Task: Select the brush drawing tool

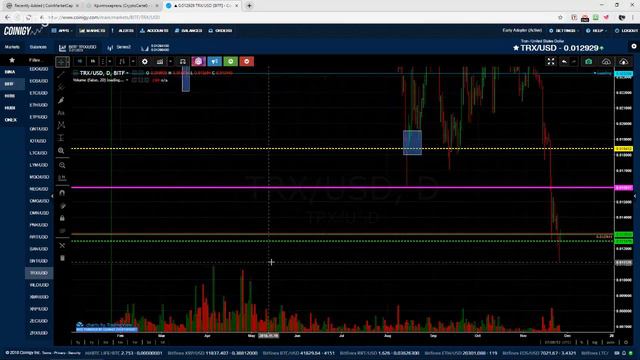Action: click(61, 100)
